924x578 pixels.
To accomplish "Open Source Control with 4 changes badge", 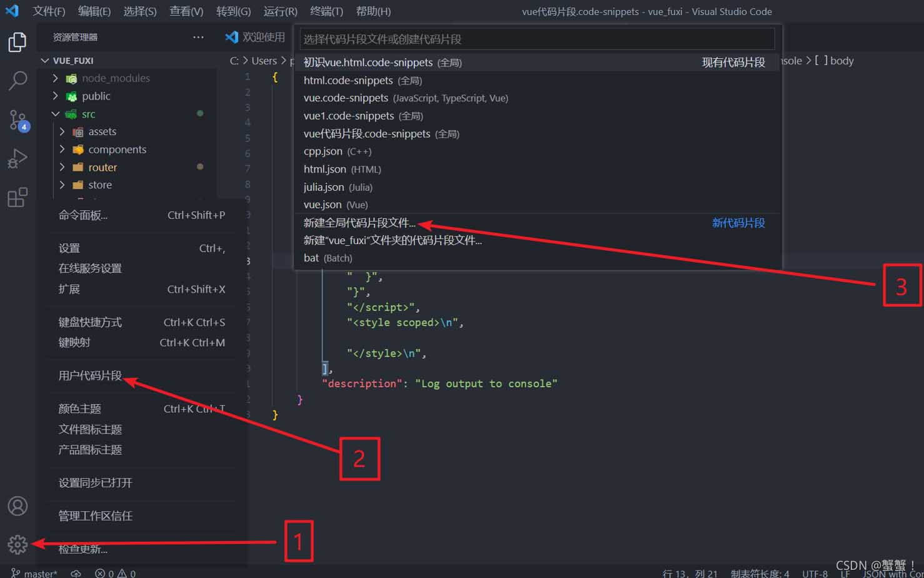I will coord(18,119).
